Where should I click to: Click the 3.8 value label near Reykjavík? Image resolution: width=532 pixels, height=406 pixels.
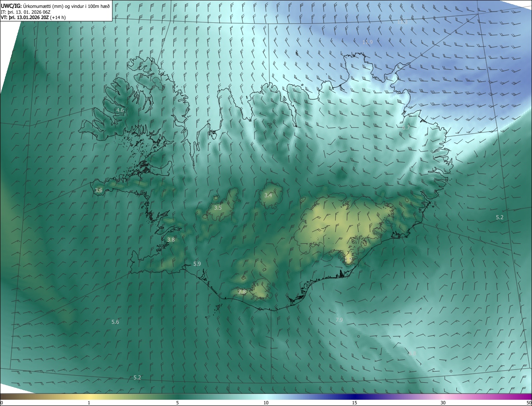[171, 240]
